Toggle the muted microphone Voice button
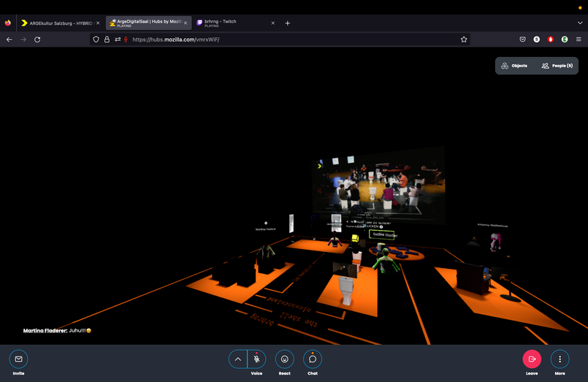The width and height of the screenshot is (588, 382). pos(256,359)
